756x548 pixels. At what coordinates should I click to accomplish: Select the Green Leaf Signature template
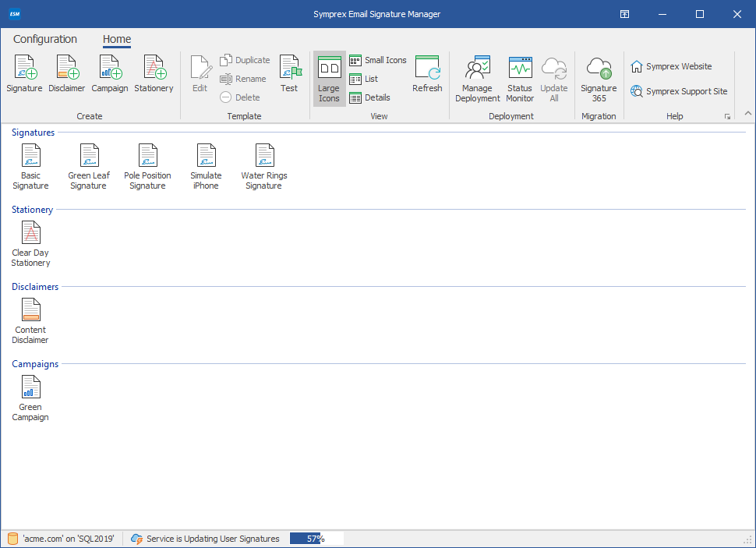point(89,167)
